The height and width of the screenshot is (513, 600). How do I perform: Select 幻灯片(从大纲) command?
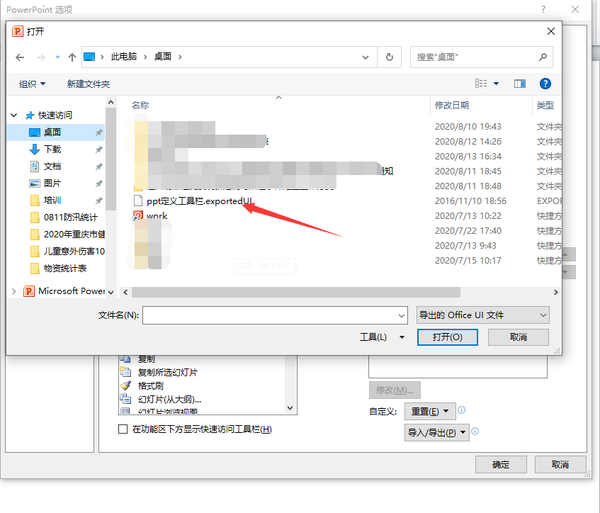(170, 399)
